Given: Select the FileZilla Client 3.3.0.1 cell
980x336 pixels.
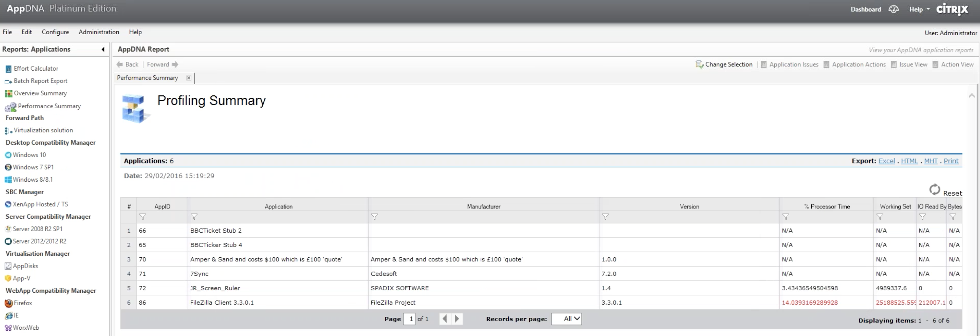Looking at the screenshot, I should 278,303.
